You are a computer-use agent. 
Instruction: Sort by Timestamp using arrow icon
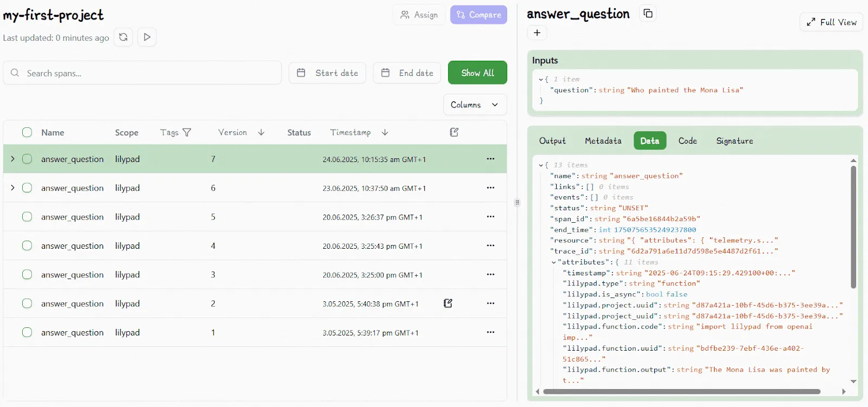(x=385, y=132)
